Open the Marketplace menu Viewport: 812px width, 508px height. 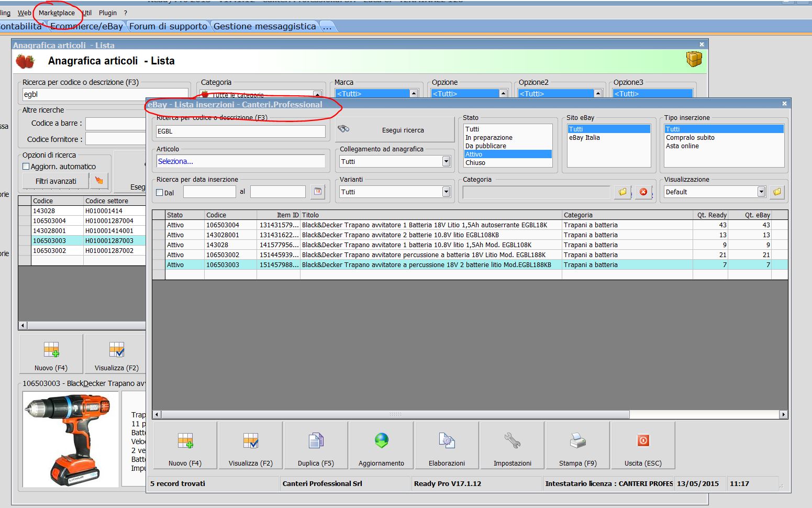pyautogui.click(x=57, y=13)
